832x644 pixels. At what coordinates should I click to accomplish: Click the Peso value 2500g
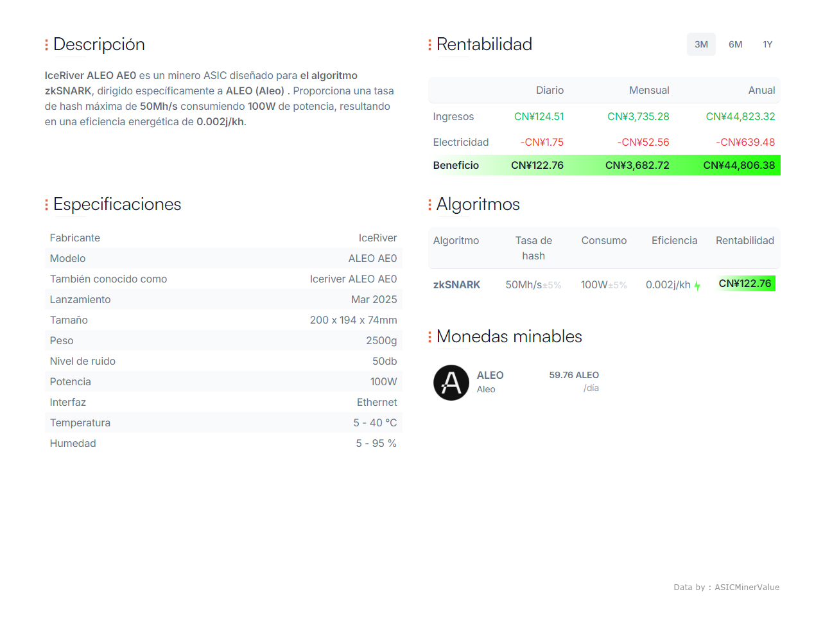point(381,340)
